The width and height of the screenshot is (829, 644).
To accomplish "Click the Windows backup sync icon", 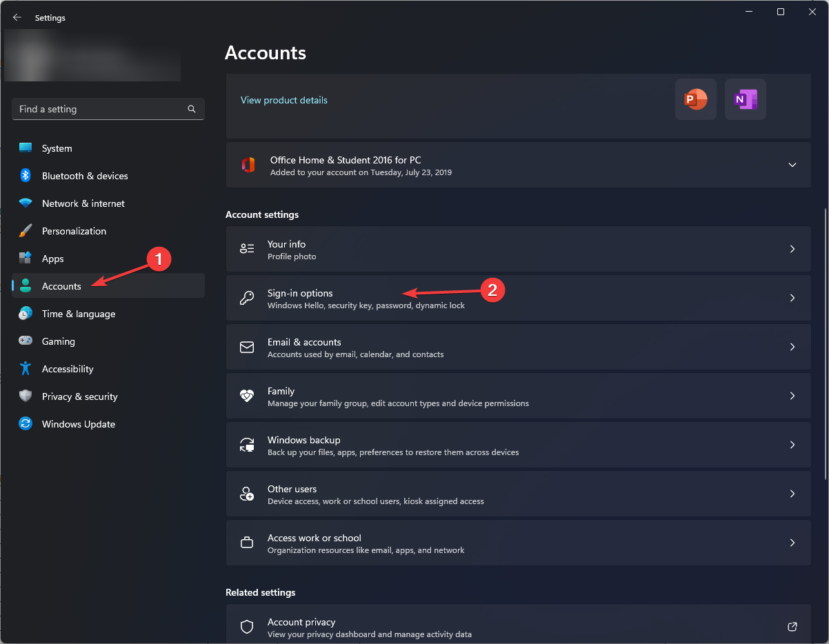I will (x=247, y=445).
